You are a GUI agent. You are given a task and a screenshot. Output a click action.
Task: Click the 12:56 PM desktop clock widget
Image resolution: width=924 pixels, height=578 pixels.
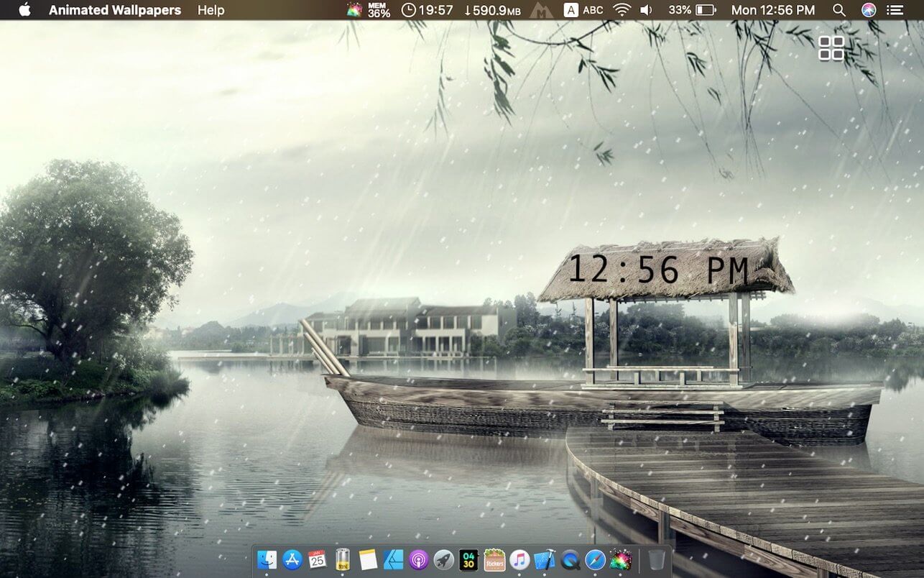pyautogui.click(x=658, y=270)
